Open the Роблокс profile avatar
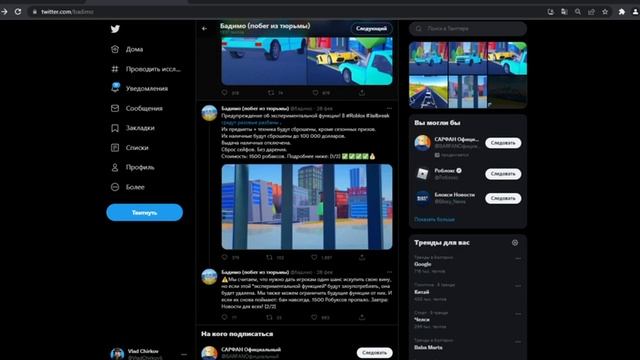 click(x=422, y=174)
